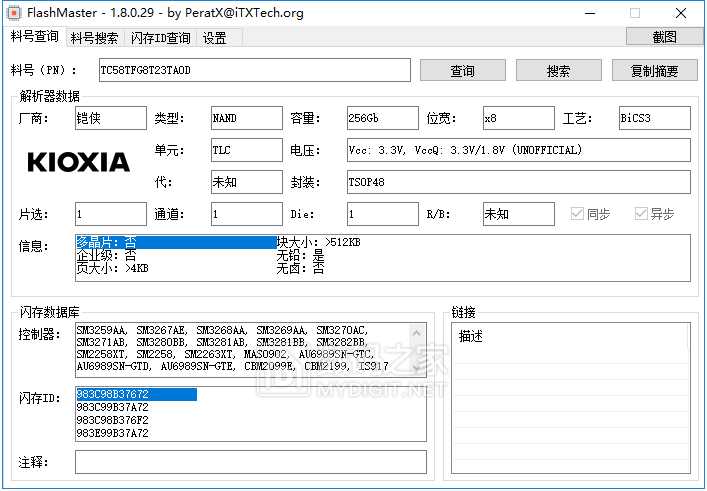707x491 pixels.
Task: Select flash ID 983C98B37672
Action: click(136, 394)
